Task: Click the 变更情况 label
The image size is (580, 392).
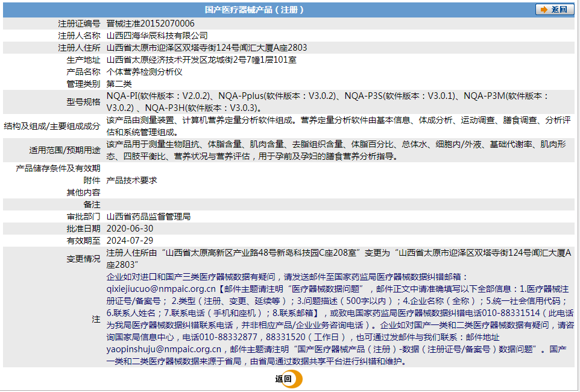Action: (83, 259)
